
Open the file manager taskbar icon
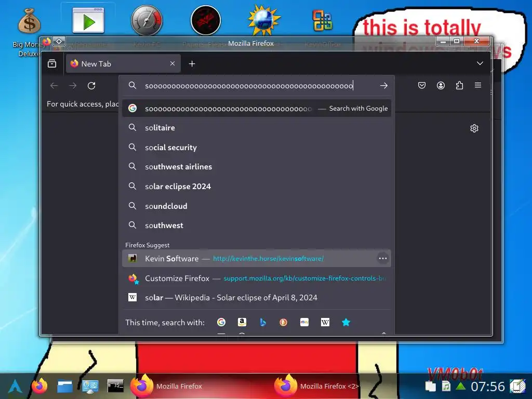click(64, 386)
